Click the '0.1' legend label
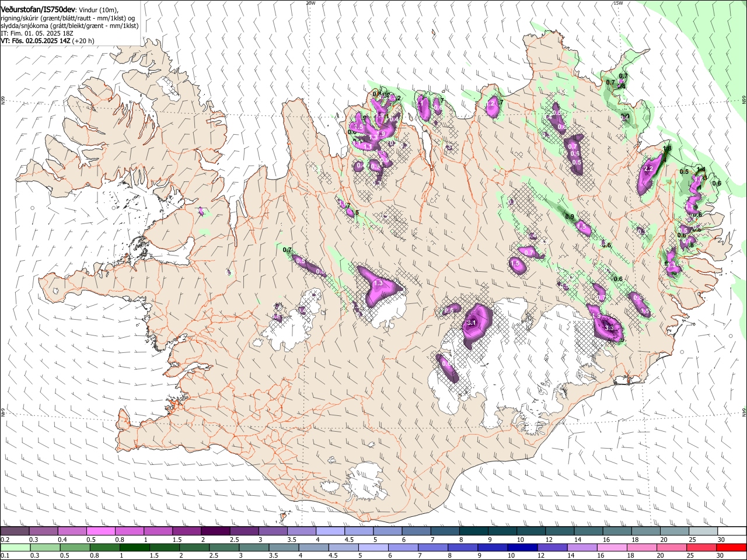 5,556
